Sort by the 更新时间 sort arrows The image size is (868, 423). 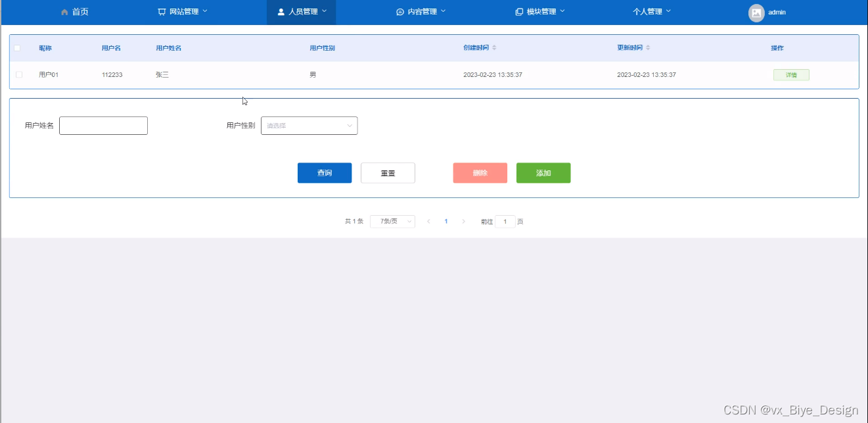click(x=648, y=48)
